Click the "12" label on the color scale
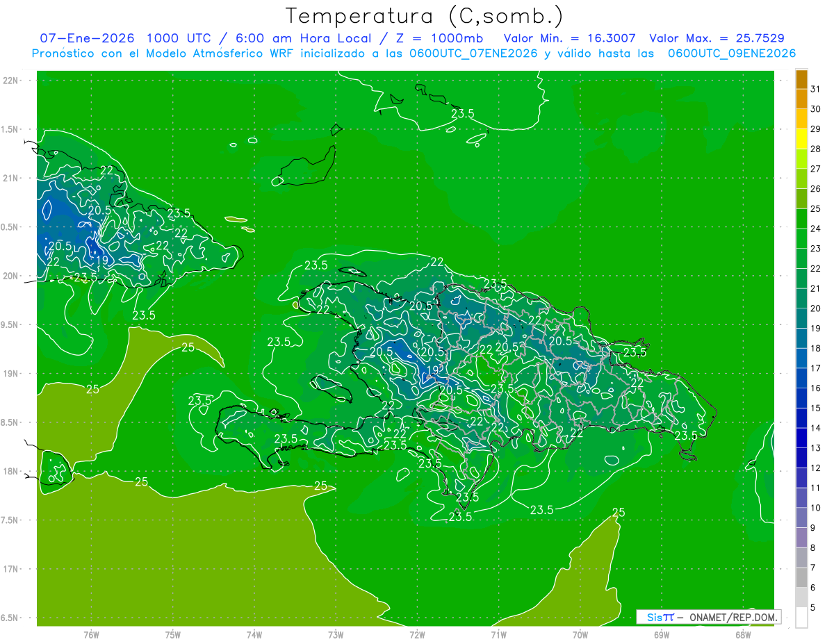 pos(815,468)
